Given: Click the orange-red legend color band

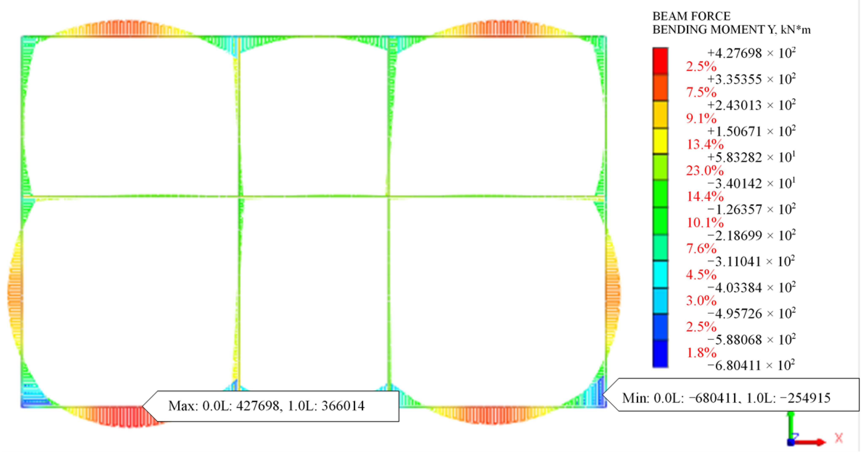Looking at the screenshot, I should (x=660, y=87).
